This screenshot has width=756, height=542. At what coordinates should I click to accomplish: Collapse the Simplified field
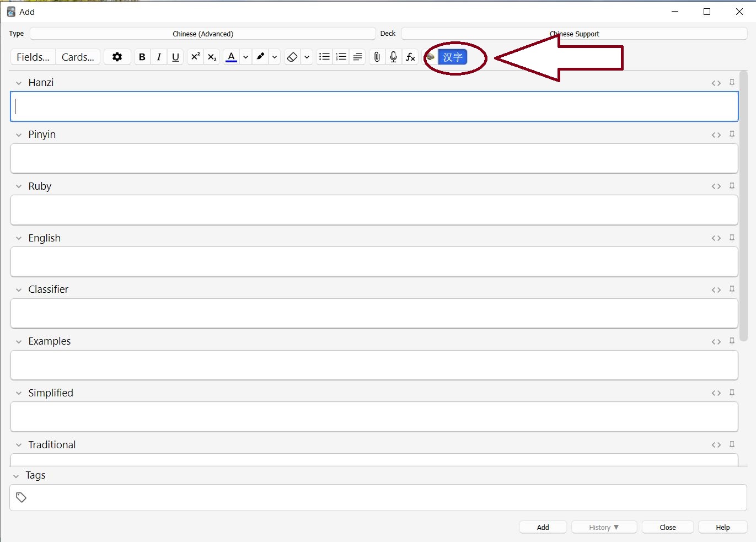click(x=19, y=393)
